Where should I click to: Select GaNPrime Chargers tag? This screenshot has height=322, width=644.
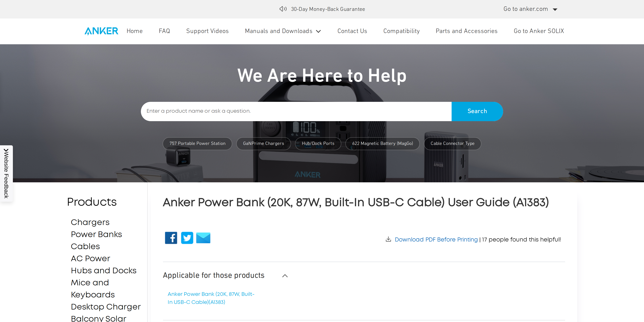coord(263,143)
